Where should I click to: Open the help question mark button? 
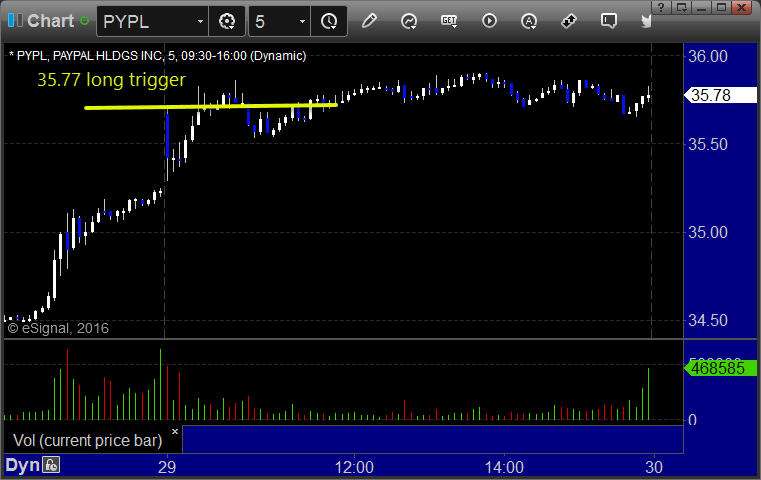661,7
